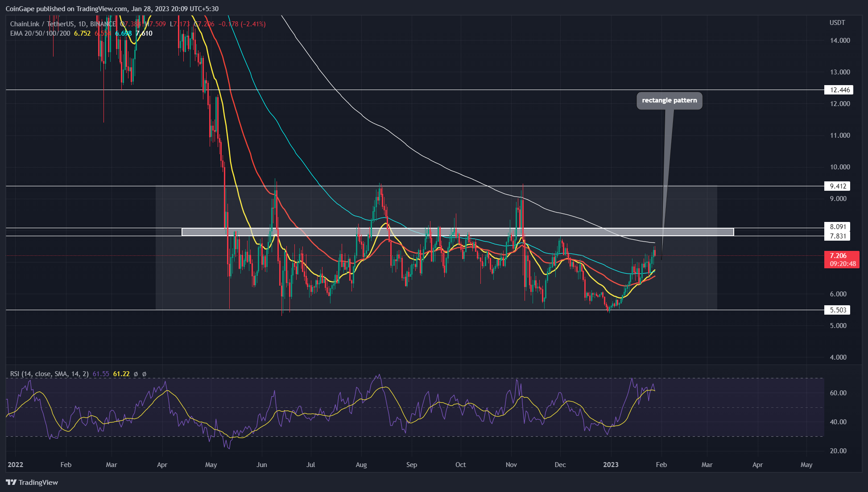Click the bar countdown 09:20:48
This screenshot has width=868, height=492.
[843, 263]
